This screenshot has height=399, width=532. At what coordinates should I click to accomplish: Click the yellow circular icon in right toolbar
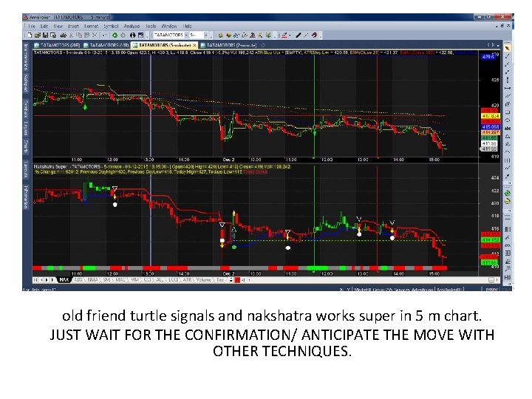click(508, 202)
